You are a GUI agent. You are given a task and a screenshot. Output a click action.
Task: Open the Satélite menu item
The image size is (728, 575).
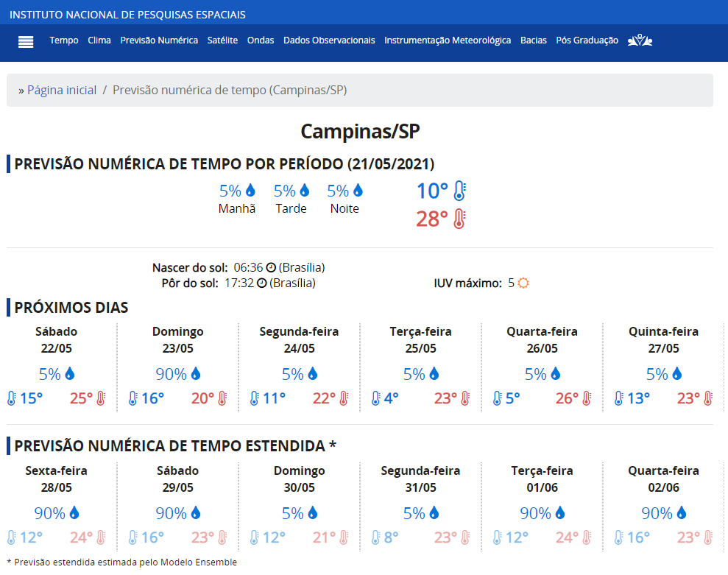pyautogui.click(x=222, y=40)
